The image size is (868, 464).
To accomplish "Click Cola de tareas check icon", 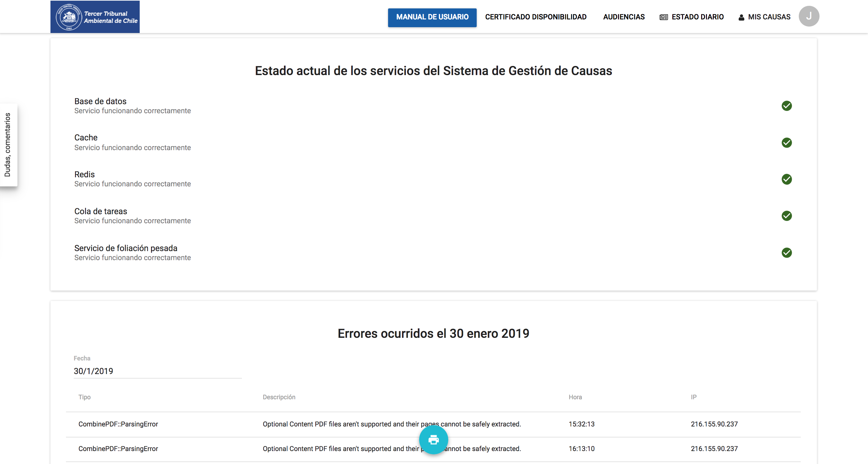I will [787, 216].
